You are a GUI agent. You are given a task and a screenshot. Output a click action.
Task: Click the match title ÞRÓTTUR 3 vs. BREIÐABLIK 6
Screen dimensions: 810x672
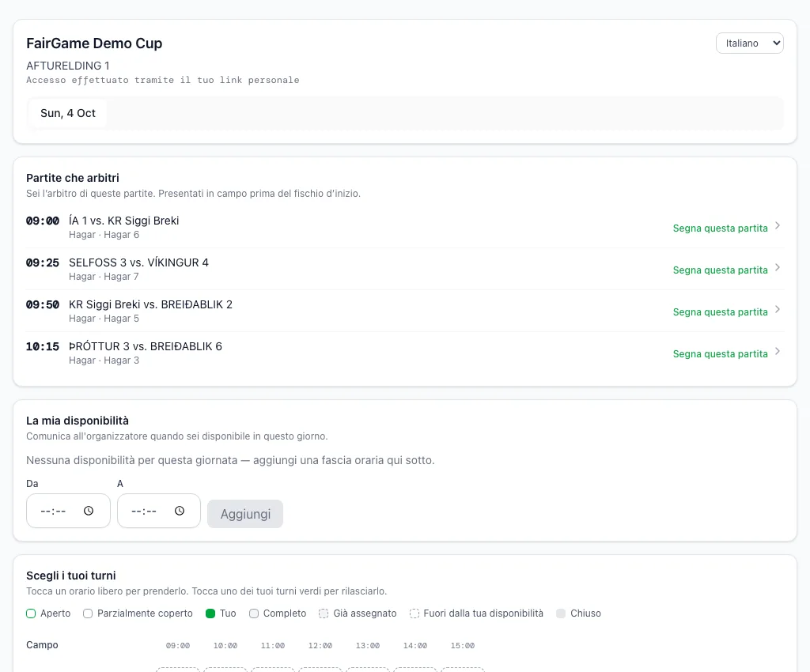tap(146, 346)
